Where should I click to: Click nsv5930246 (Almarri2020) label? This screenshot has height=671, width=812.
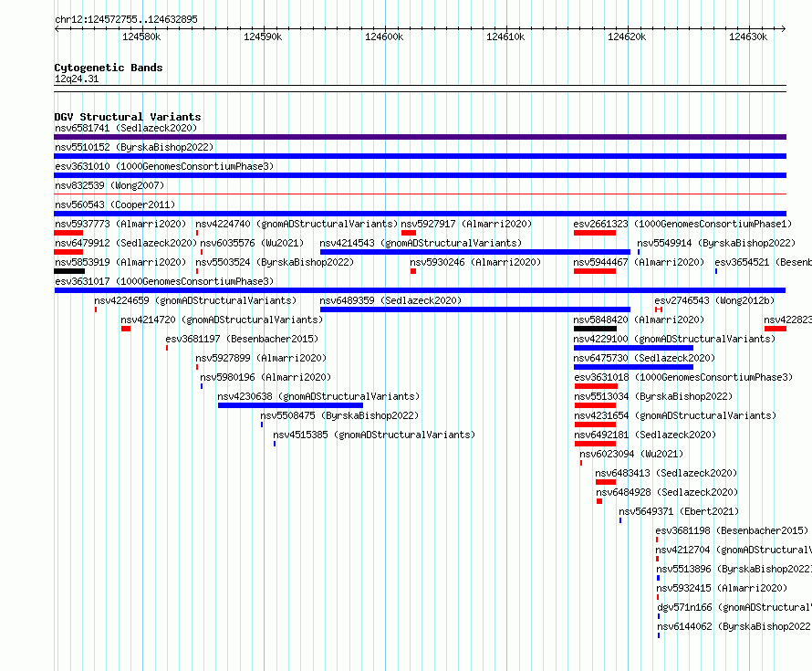(x=475, y=262)
